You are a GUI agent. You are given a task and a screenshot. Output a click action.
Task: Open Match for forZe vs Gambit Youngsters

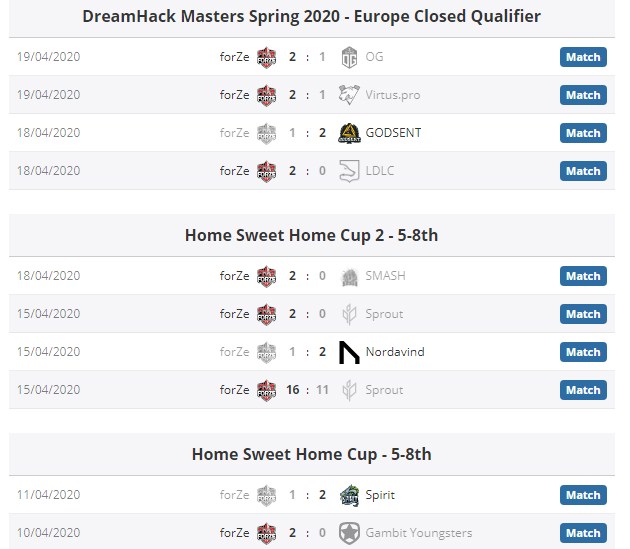(x=583, y=533)
